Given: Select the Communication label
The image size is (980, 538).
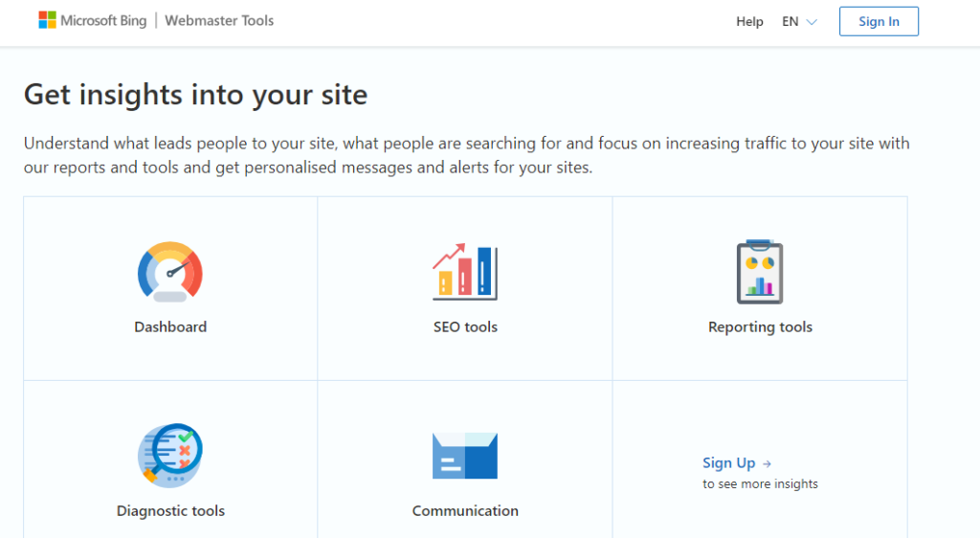Looking at the screenshot, I should click(465, 510).
